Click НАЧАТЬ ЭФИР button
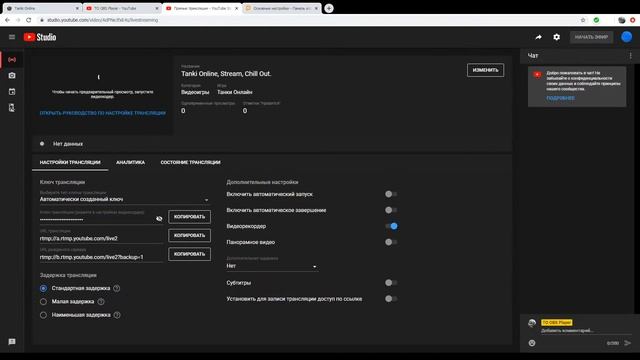 tap(591, 37)
